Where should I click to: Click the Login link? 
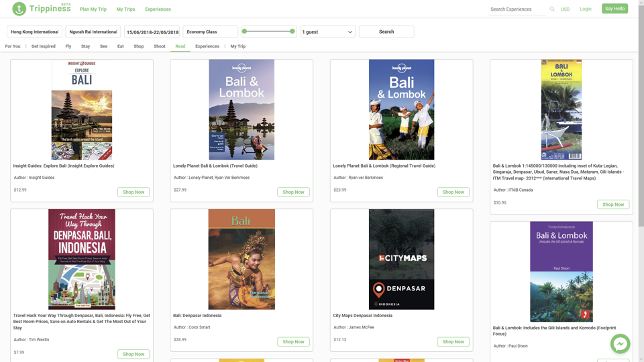(x=585, y=9)
